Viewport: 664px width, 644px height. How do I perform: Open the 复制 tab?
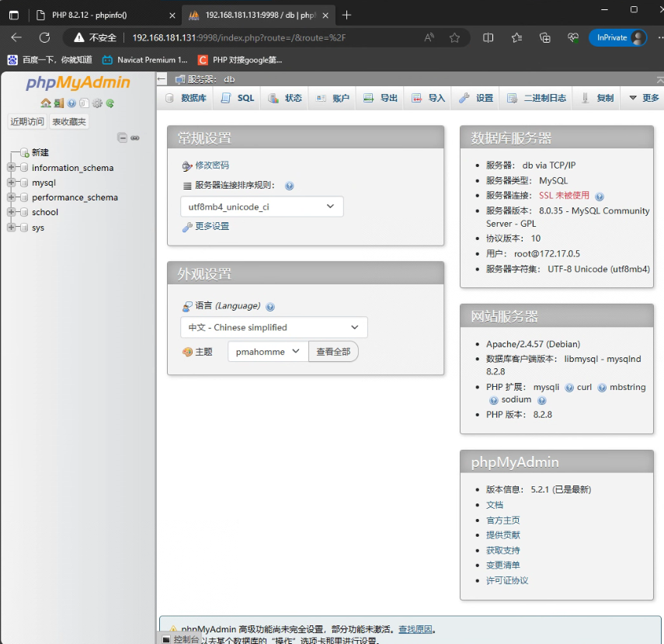pos(596,98)
